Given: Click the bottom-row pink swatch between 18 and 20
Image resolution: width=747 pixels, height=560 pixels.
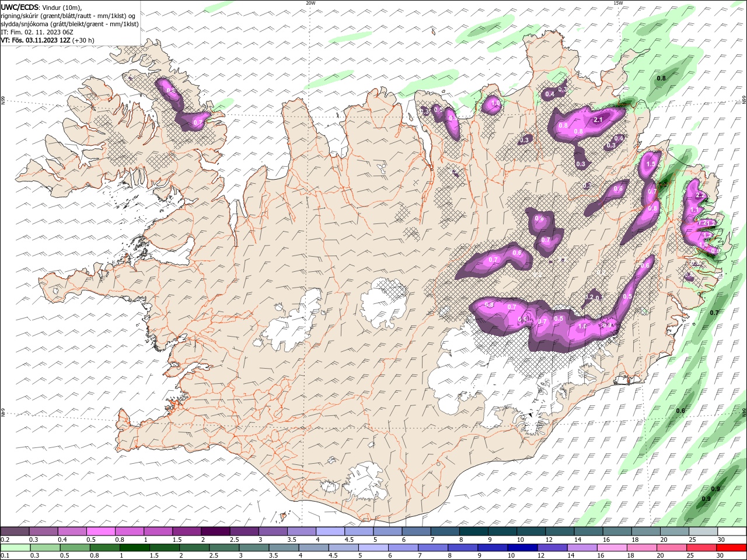Looking at the screenshot, I should coord(641,548).
